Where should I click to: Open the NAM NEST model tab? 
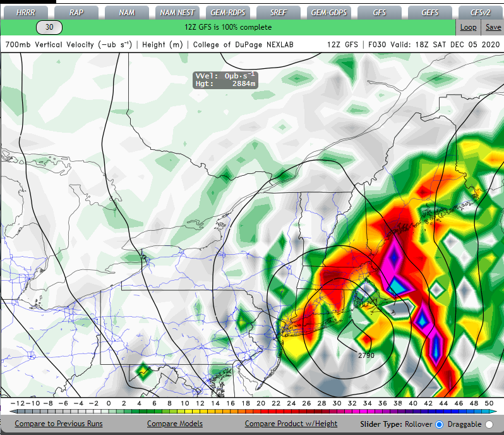177,13
